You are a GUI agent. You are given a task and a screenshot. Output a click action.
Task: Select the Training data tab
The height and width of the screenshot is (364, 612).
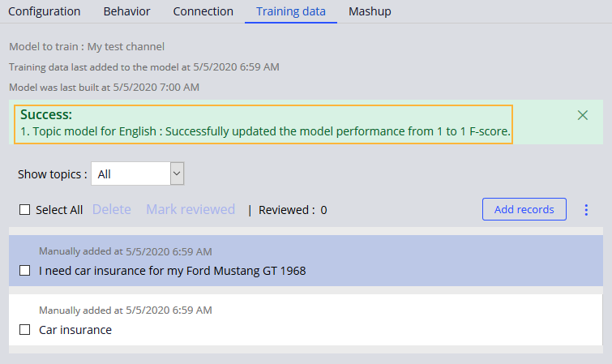coord(291,11)
